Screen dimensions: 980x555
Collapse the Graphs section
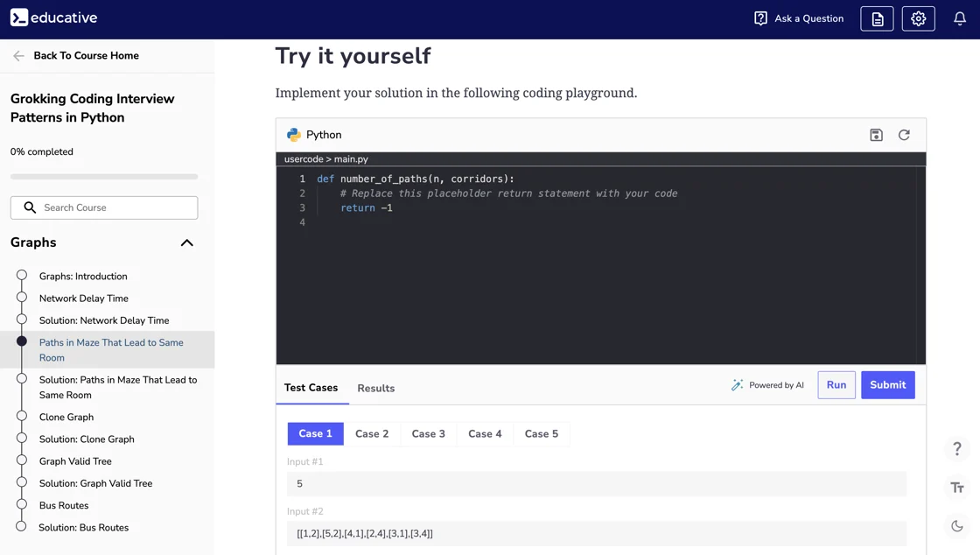click(187, 242)
